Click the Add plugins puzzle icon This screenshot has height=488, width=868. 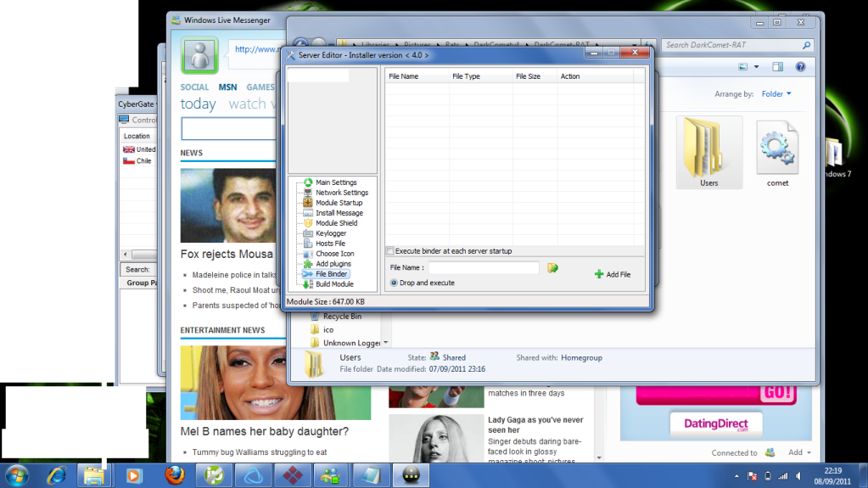[308, 264]
